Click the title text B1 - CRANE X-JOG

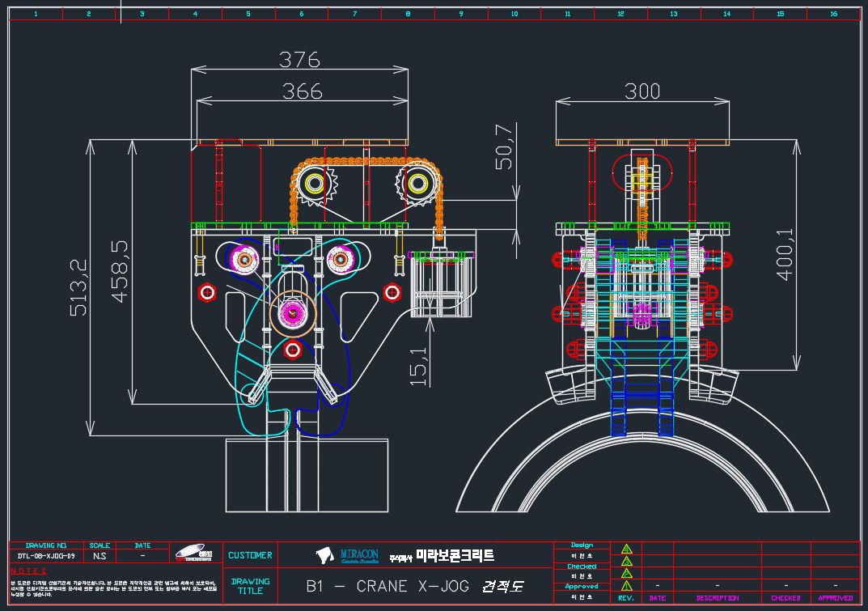coord(387,586)
